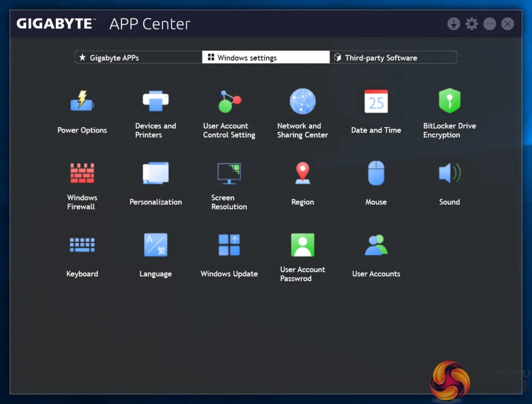Open the Devices and Printers icon
The height and width of the screenshot is (404, 532).
156,101
